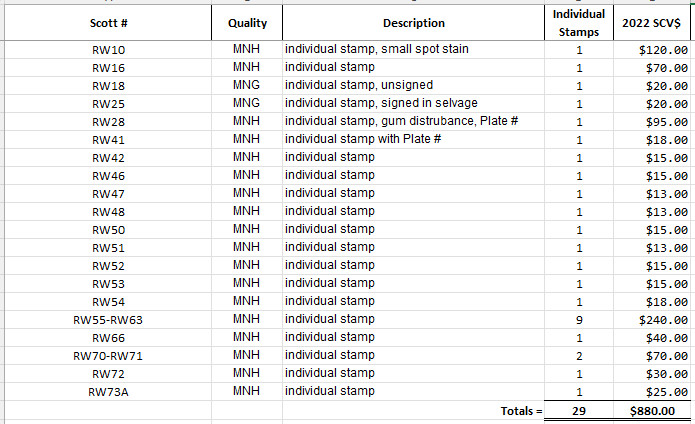This screenshot has width=695, height=424.
Task: Click the "2022 SCV$" column header
Action: point(654,23)
